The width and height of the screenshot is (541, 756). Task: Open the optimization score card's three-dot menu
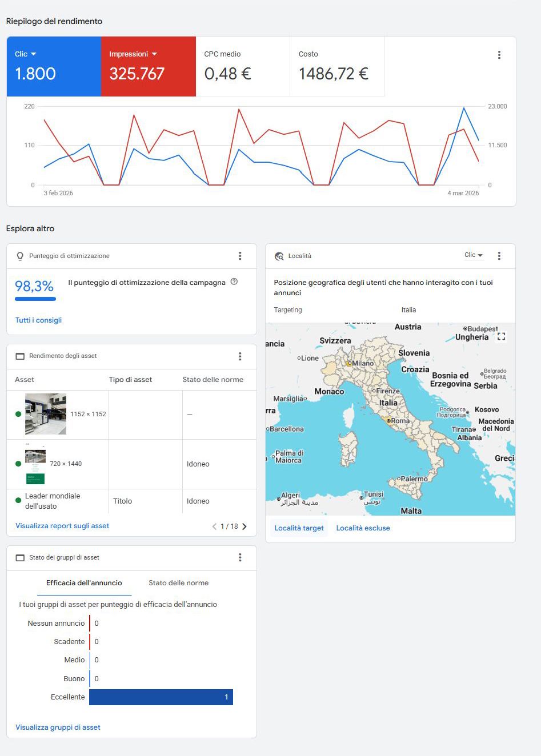pos(240,256)
